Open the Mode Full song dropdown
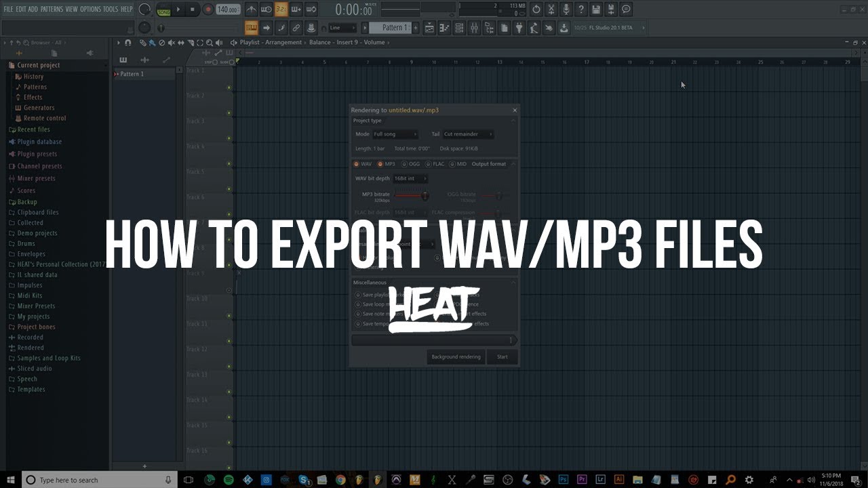Screen dimensions: 868x488 (x=395, y=134)
